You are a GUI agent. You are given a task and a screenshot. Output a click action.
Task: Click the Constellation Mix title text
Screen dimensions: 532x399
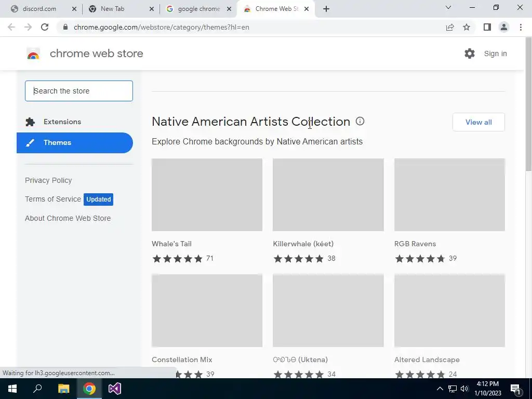182,360
